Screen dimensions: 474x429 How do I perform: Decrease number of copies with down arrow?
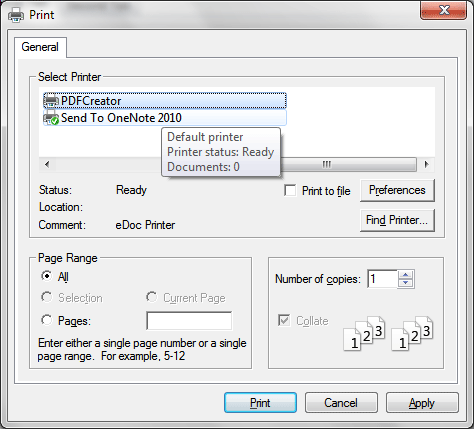coord(406,283)
